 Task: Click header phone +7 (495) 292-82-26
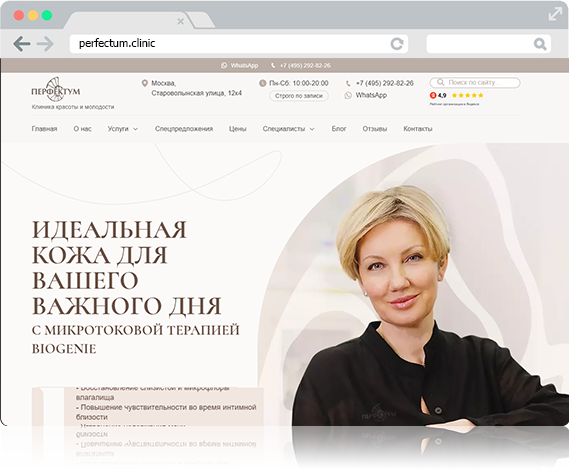click(385, 83)
